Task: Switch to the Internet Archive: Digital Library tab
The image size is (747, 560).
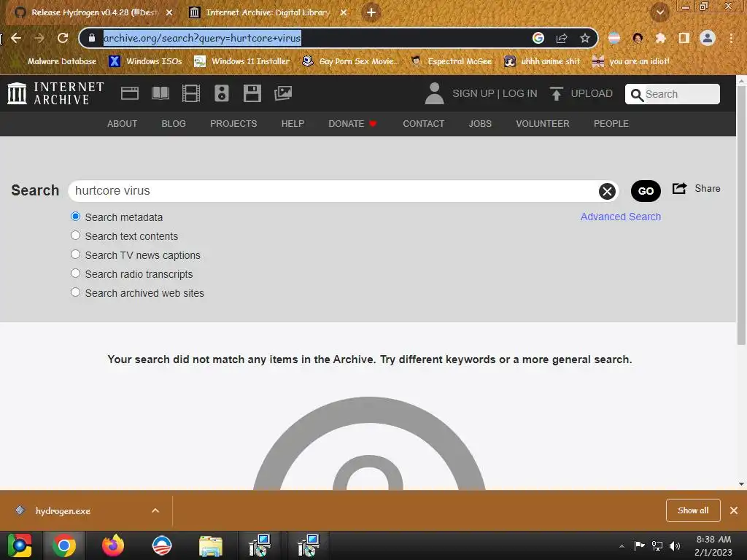Action: (x=268, y=12)
